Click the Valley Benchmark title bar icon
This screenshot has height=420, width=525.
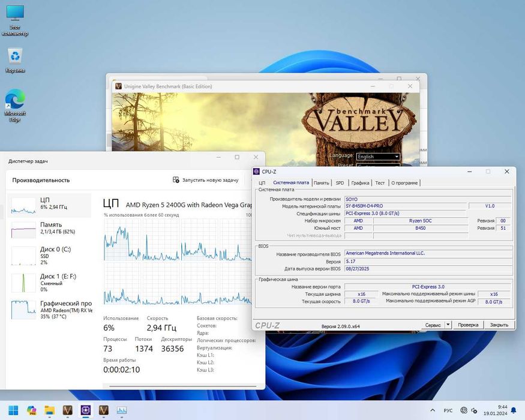click(x=118, y=86)
